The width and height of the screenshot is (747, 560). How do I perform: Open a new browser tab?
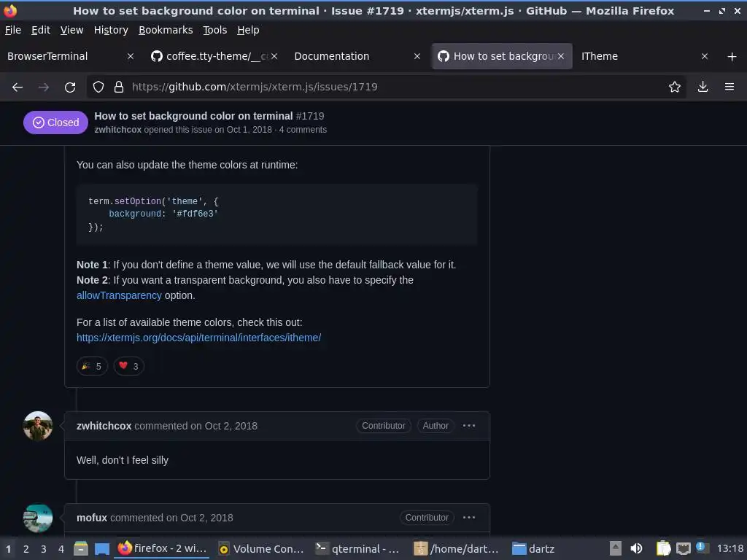pos(732,56)
